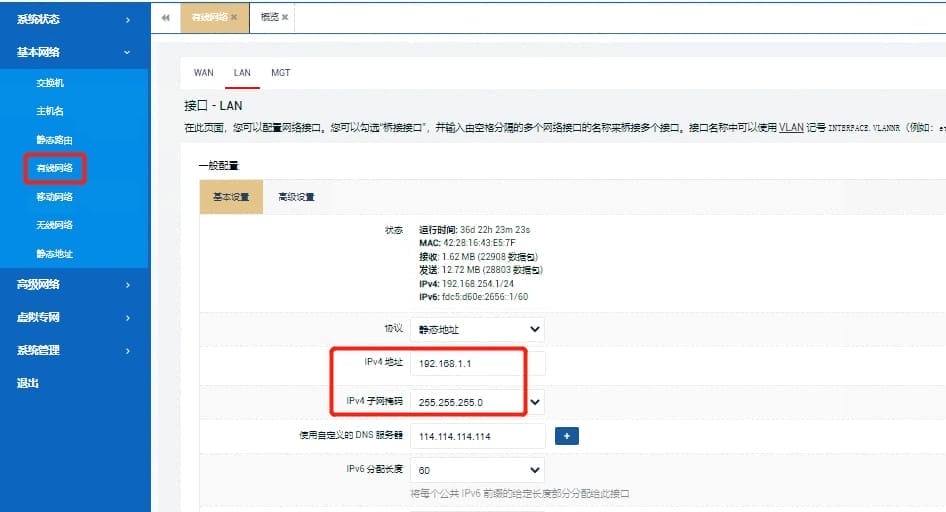Switch to the WAN interface tab
This screenshot has width=946, height=512.
(x=203, y=73)
